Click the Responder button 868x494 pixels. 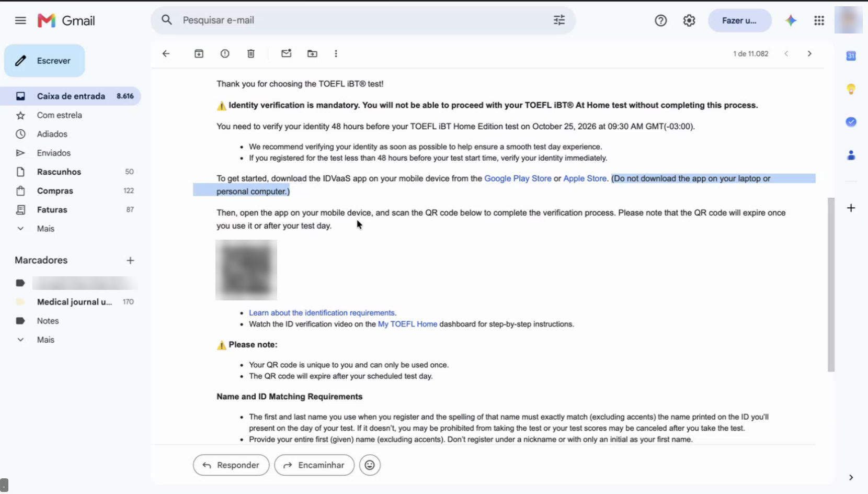click(x=231, y=465)
